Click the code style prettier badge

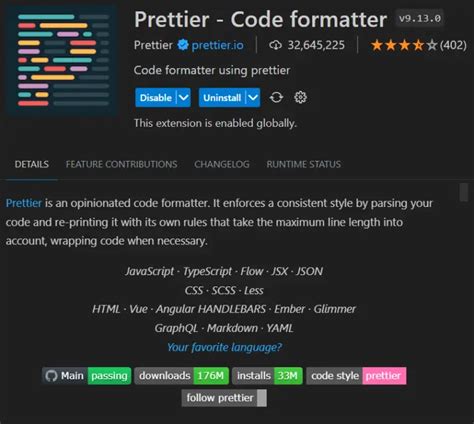pyautogui.click(x=356, y=376)
